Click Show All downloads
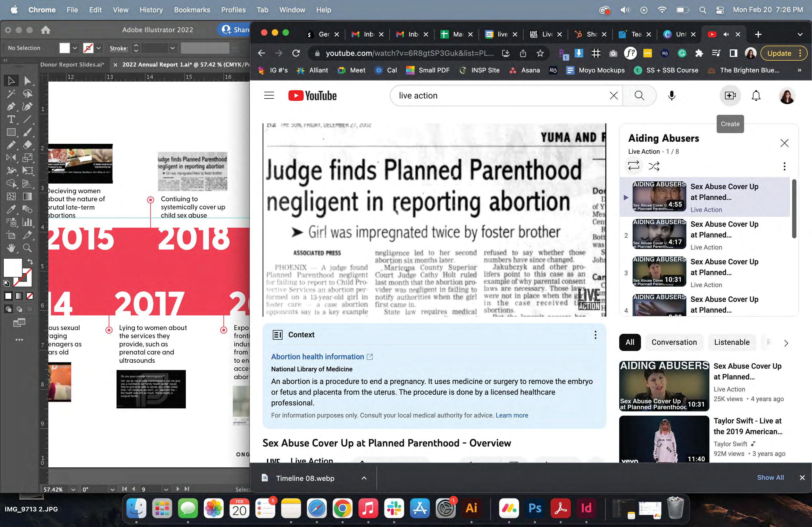This screenshot has width=812, height=527. pyautogui.click(x=770, y=478)
